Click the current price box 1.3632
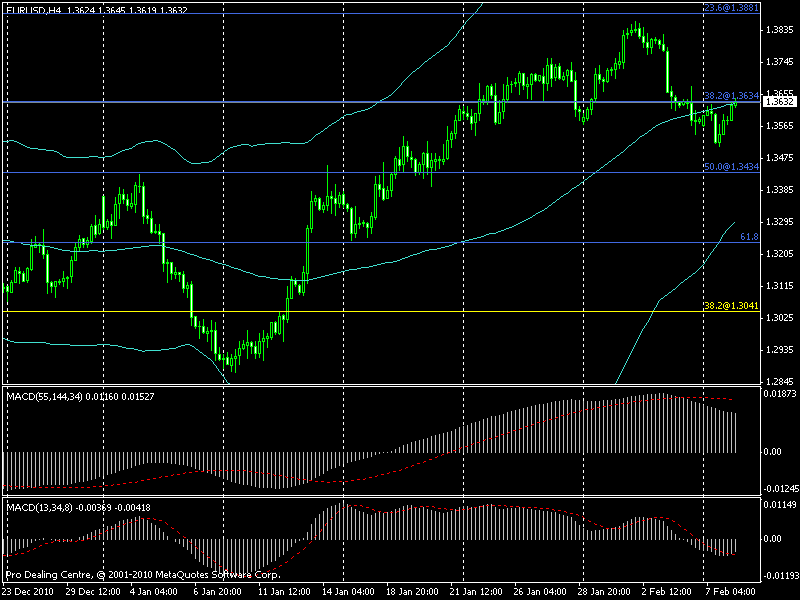Image resolution: width=800 pixels, height=600 pixels. click(x=780, y=102)
